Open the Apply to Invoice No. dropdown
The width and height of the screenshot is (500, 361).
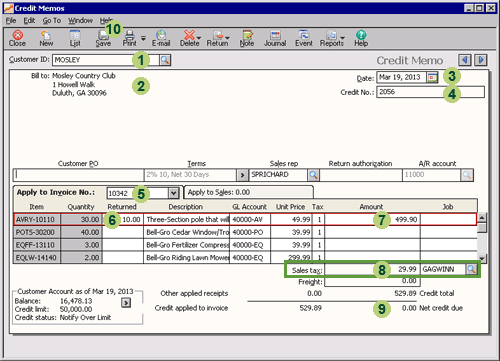point(173,193)
